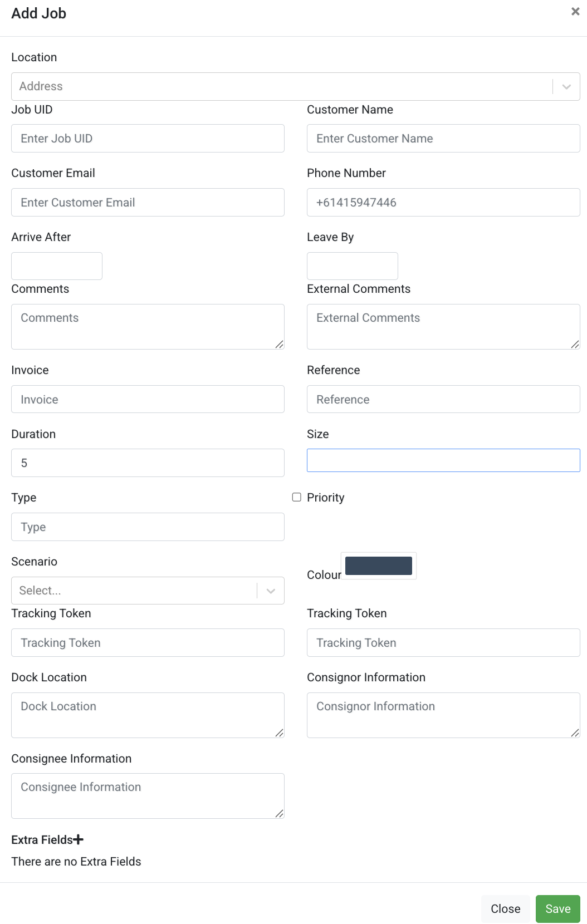
Task: Save the new job
Action: (557, 908)
